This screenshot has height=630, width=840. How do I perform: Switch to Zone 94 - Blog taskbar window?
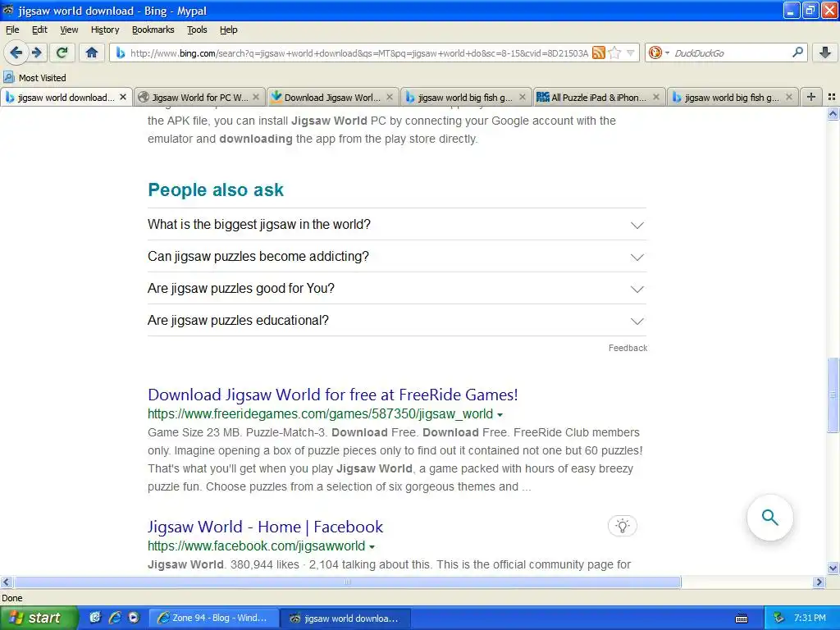coord(214,619)
